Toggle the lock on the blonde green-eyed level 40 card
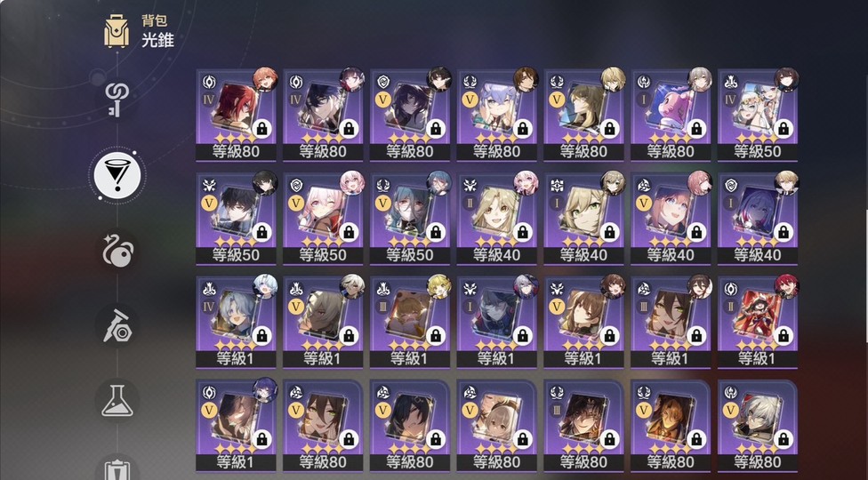 click(609, 232)
